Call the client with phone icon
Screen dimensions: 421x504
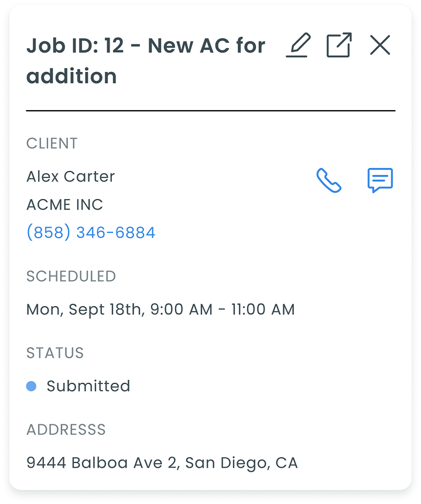329,180
